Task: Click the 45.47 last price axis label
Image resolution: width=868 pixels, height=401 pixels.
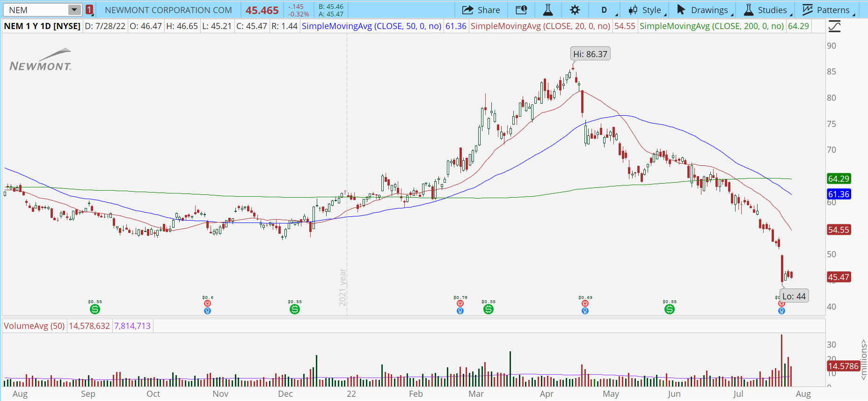Action: coord(839,277)
